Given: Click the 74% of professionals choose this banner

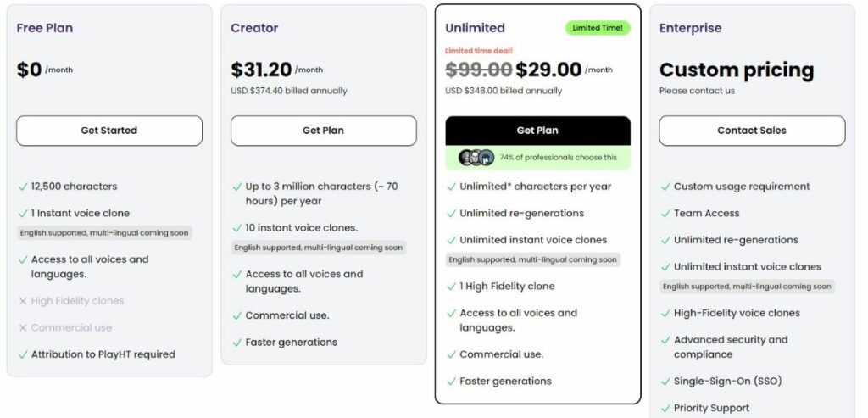Looking at the screenshot, I should point(537,158).
